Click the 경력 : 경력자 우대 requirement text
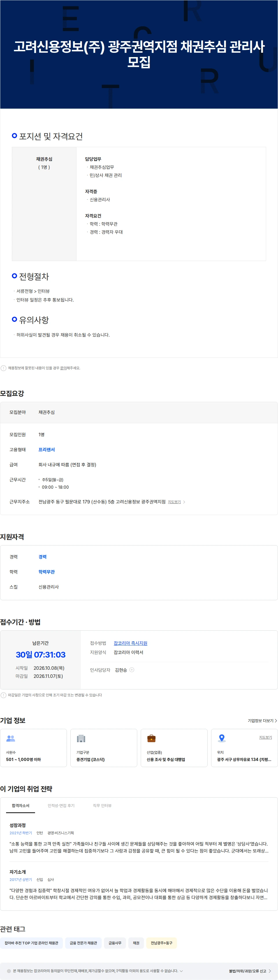278x980 pixels. click(106, 232)
